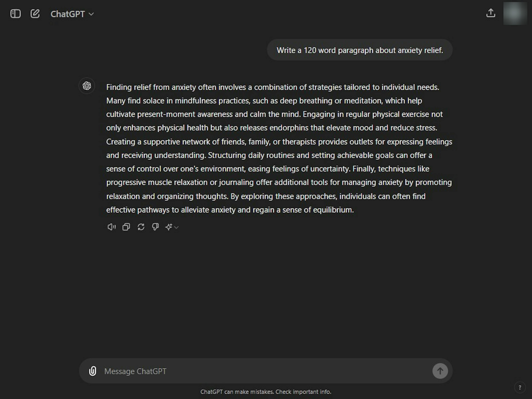The image size is (532, 399).
Task: Play the response with Read Aloud icon
Action: click(111, 227)
